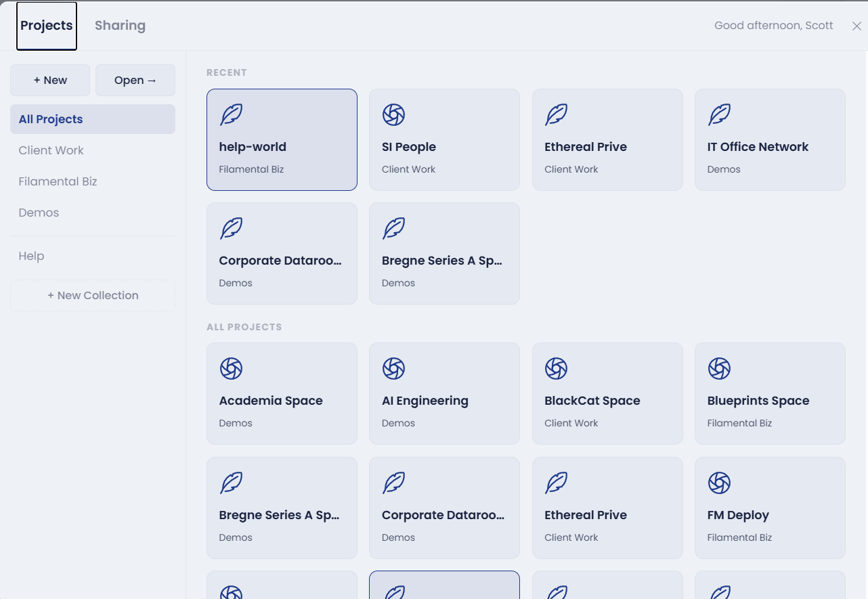Close the projects panel with the X button
The width and height of the screenshot is (868, 599).
856,26
